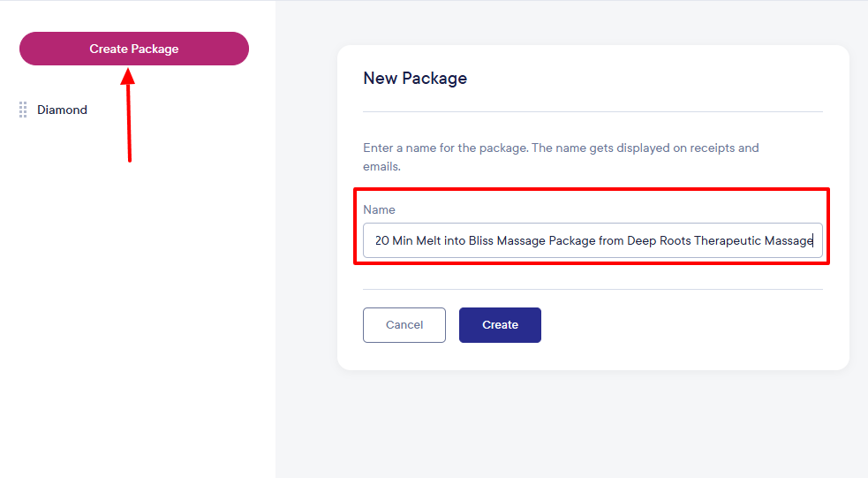Click "Massage Package" text in the Name field
The height and width of the screenshot is (478, 868).
tap(546, 240)
